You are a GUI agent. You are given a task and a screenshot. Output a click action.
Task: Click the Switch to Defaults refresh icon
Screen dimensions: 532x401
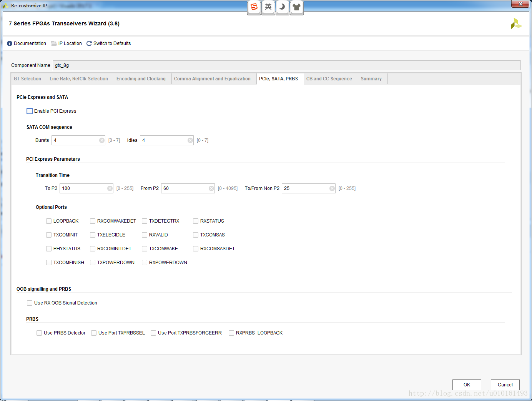click(89, 43)
